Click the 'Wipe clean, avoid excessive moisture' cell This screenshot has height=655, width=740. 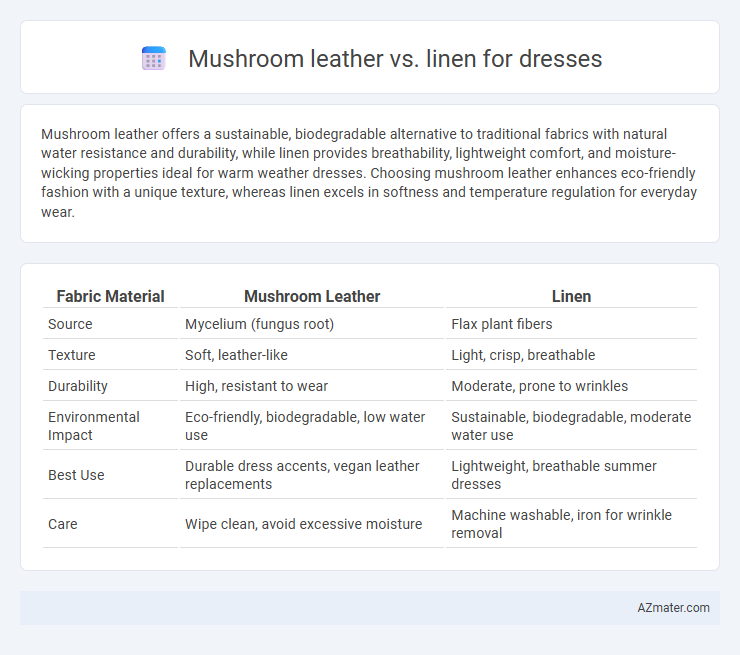click(303, 524)
